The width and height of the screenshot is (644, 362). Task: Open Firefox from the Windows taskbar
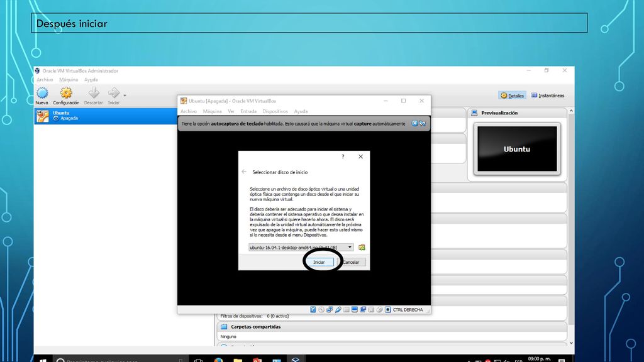tap(218, 360)
